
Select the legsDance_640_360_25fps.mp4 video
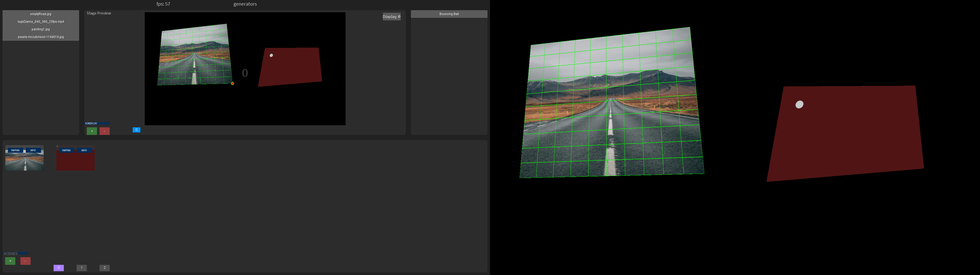40,21
